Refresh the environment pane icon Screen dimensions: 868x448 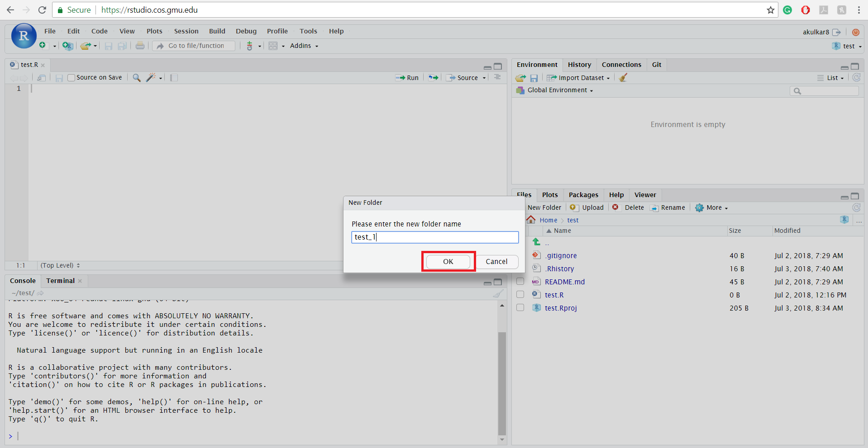click(856, 77)
